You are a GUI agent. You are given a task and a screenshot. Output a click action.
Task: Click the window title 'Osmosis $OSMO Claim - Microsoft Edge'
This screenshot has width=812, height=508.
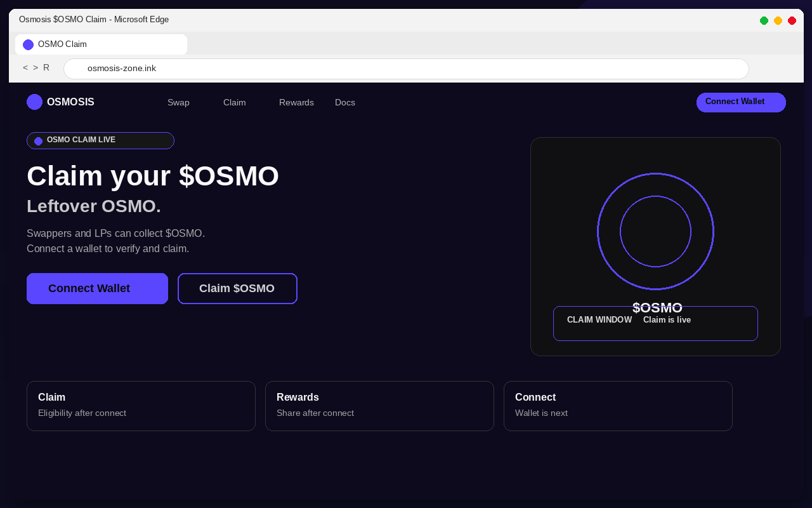[x=94, y=20]
